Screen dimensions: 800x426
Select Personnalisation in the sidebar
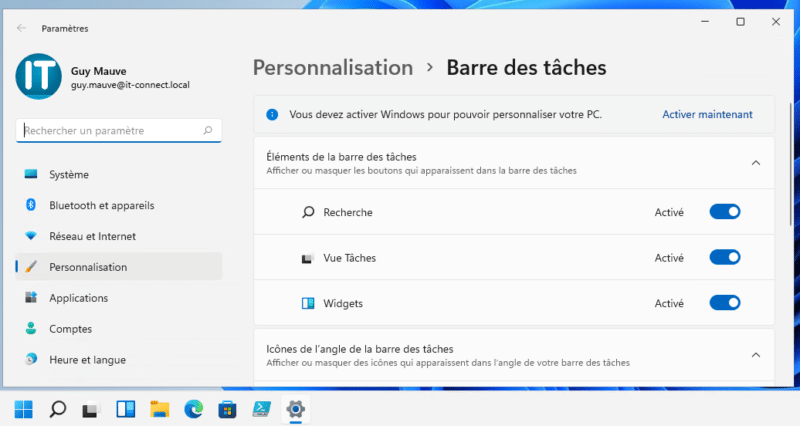click(119, 267)
